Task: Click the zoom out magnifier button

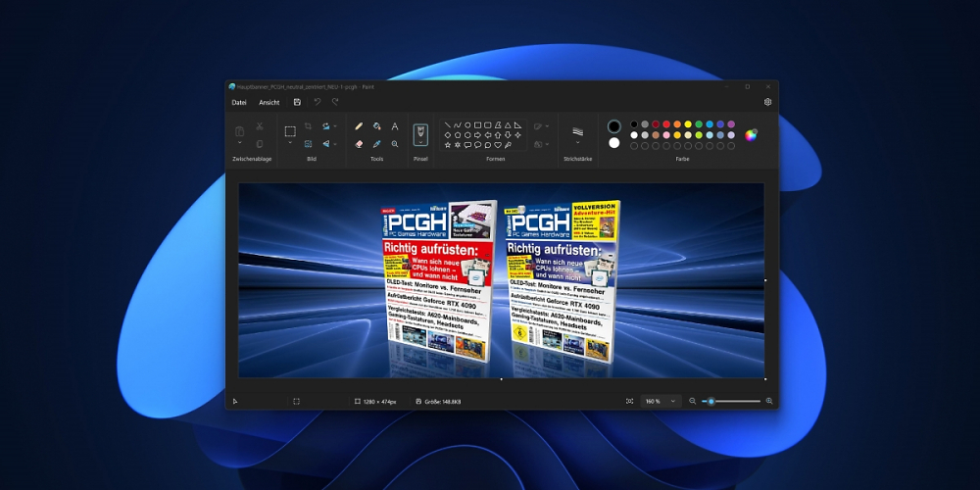Action: (693, 401)
